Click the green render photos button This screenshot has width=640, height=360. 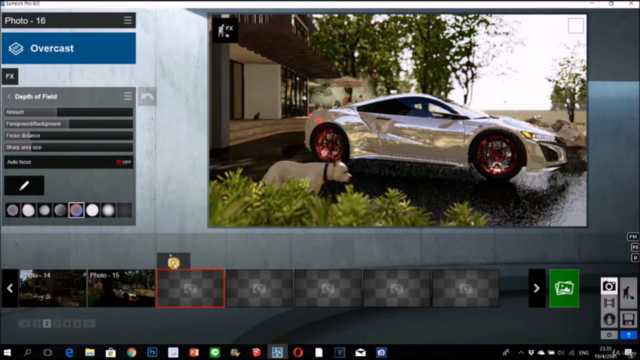(564, 288)
